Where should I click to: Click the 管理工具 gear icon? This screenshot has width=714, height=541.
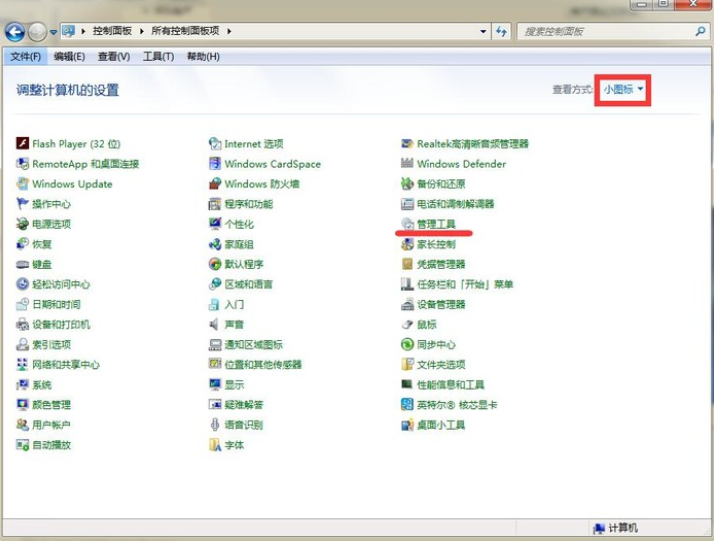coord(407,224)
